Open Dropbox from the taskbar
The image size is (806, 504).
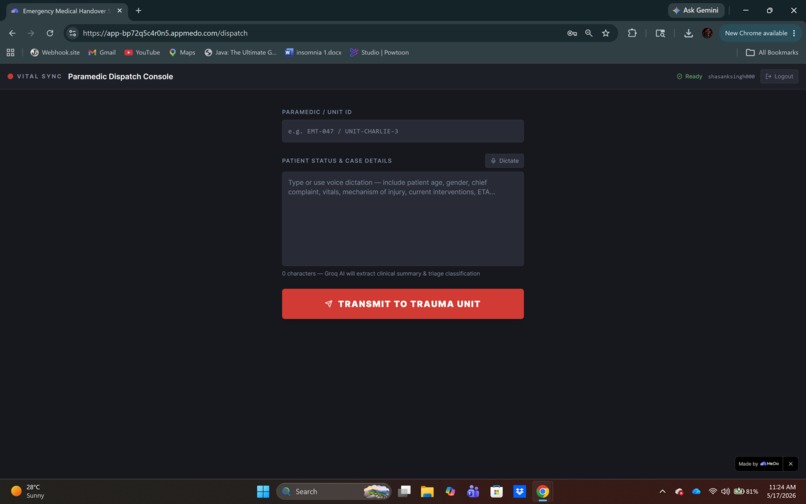tap(519, 492)
